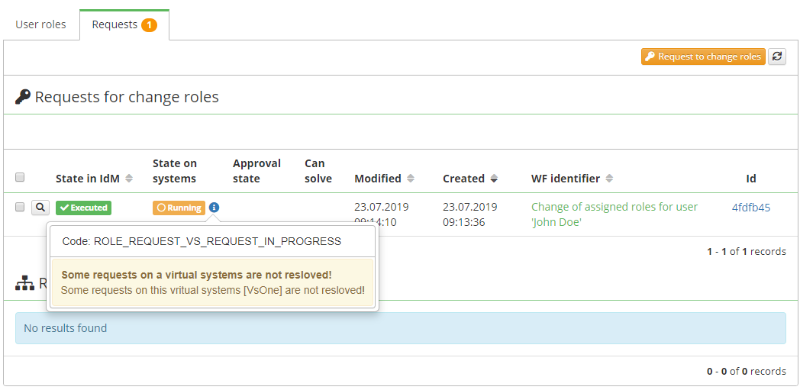
Task: Click the orange 1 badge on Requests tab
Action: [x=149, y=25]
